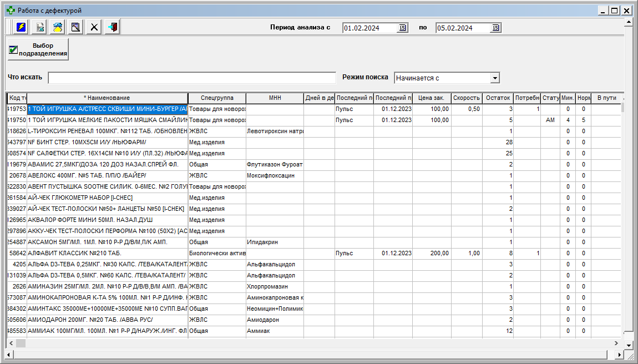Click the Код column header
Image resolution: width=638 pixels, height=364 pixels.
click(17, 98)
